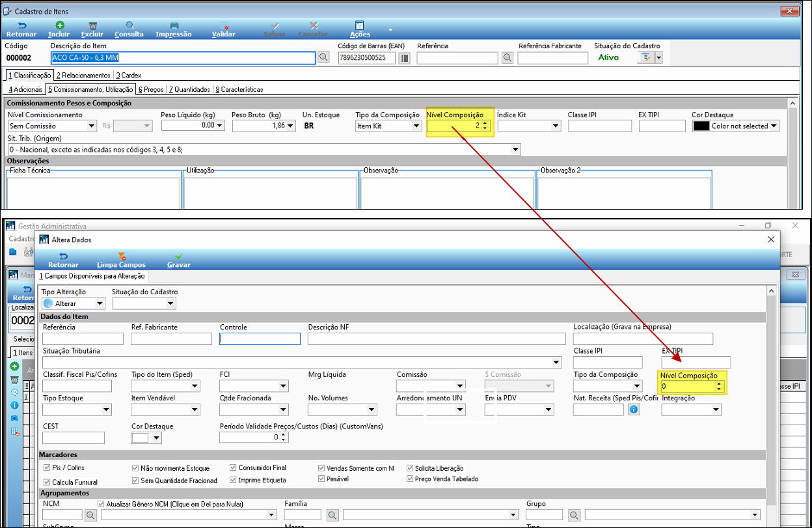This screenshot has height=528, width=812.
Task: Click the Nat. Receita info icon
Action: [634, 410]
